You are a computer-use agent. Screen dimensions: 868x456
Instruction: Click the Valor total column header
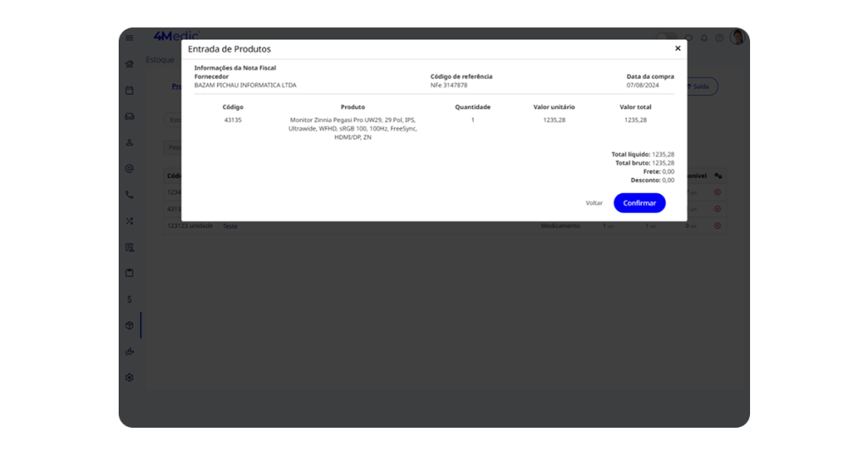click(x=636, y=108)
